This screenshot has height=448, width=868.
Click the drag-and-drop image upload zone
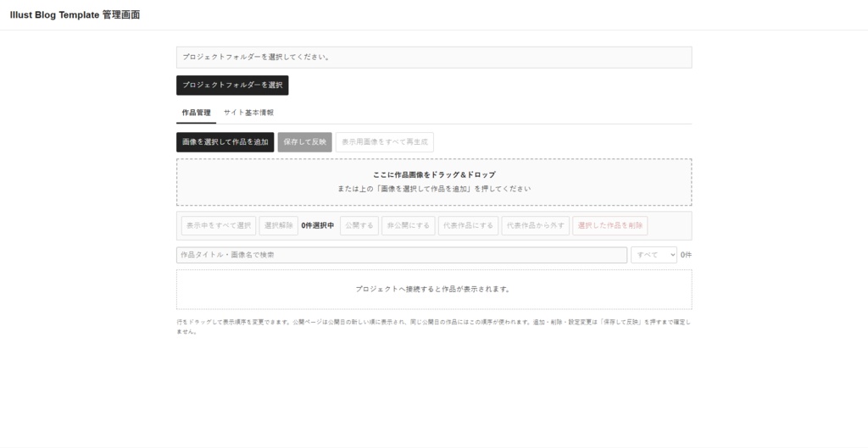pyautogui.click(x=434, y=183)
